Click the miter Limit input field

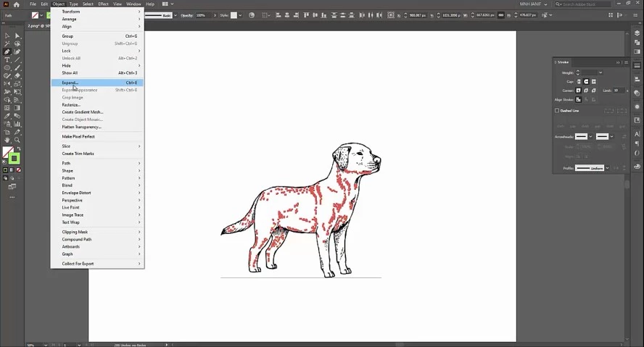pos(619,91)
